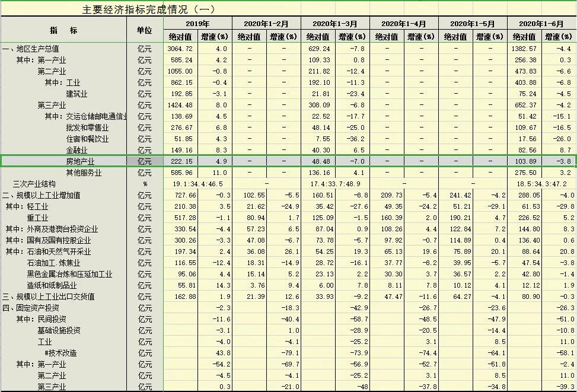
Task: Select the 三、规模以上工业出口交货值 row label
Action: coord(48,297)
